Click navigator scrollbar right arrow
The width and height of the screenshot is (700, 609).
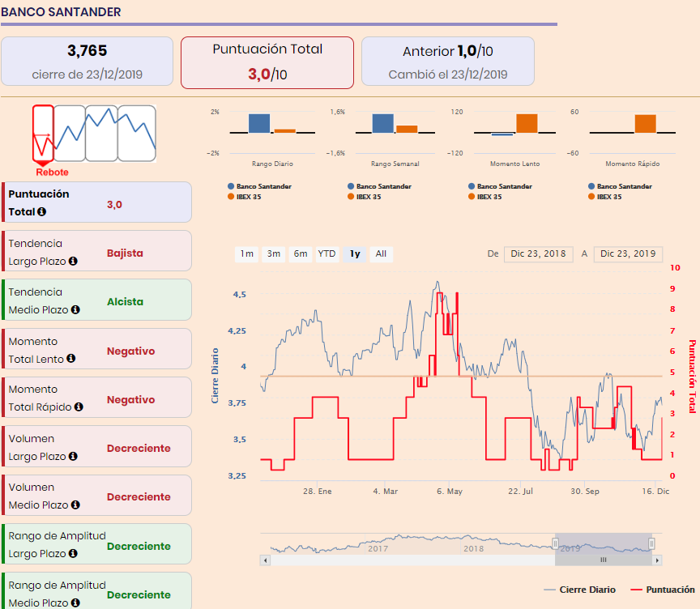click(657, 560)
